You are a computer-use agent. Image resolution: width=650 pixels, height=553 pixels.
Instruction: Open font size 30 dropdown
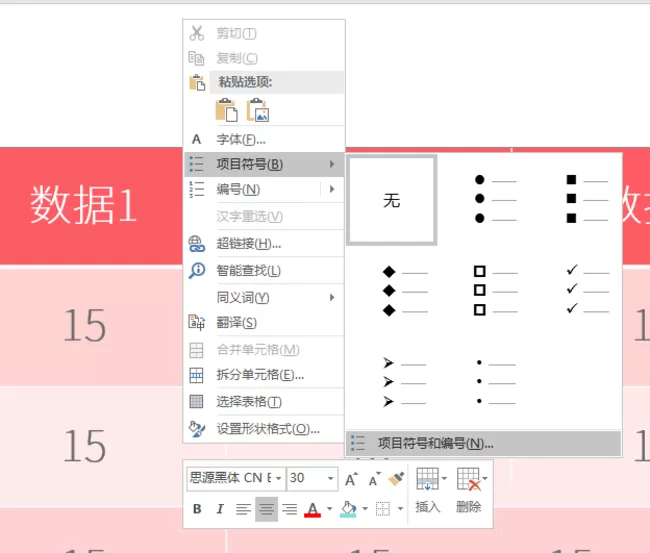coord(330,478)
